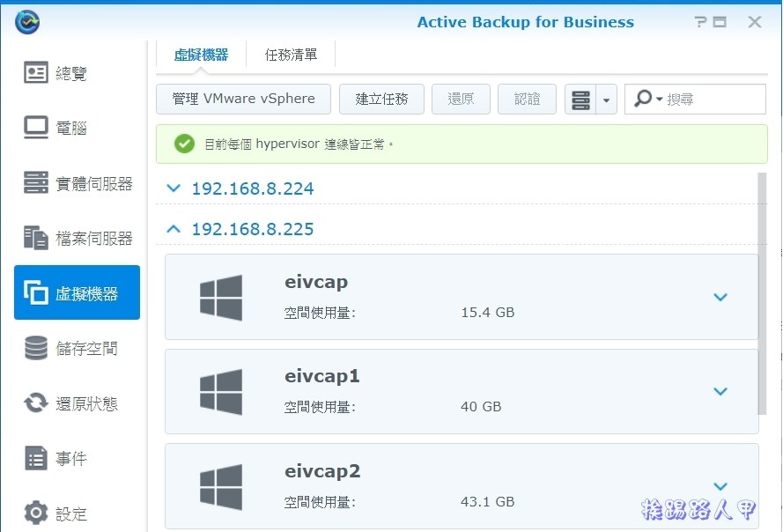Click the green hypervisor status check icon
783x532 pixels.
click(184, 144)
